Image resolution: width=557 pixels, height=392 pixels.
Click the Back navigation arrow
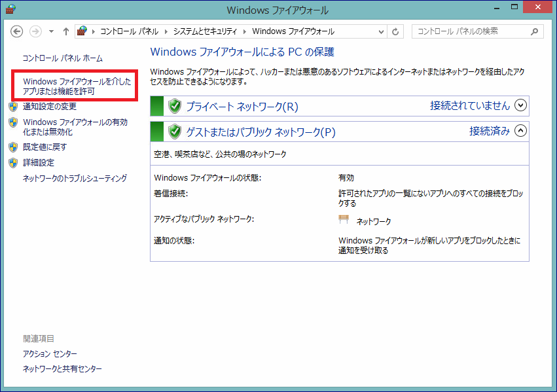17,31
